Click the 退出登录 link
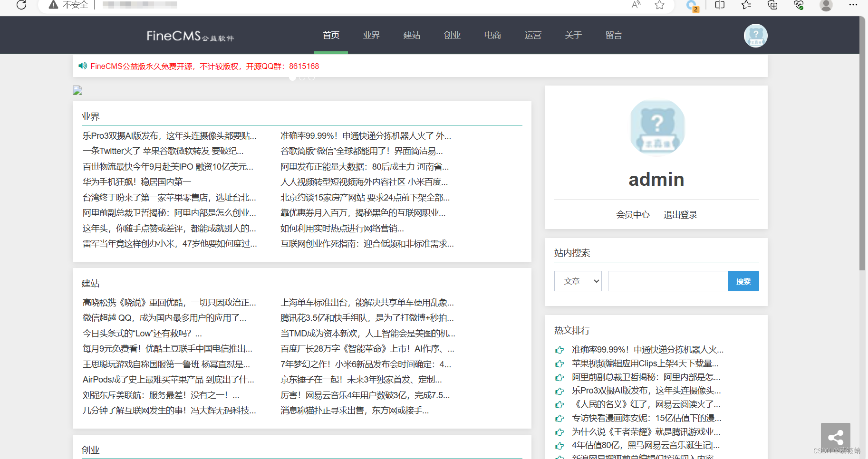This screenshot has width=868, height=459. coord(680,214)
